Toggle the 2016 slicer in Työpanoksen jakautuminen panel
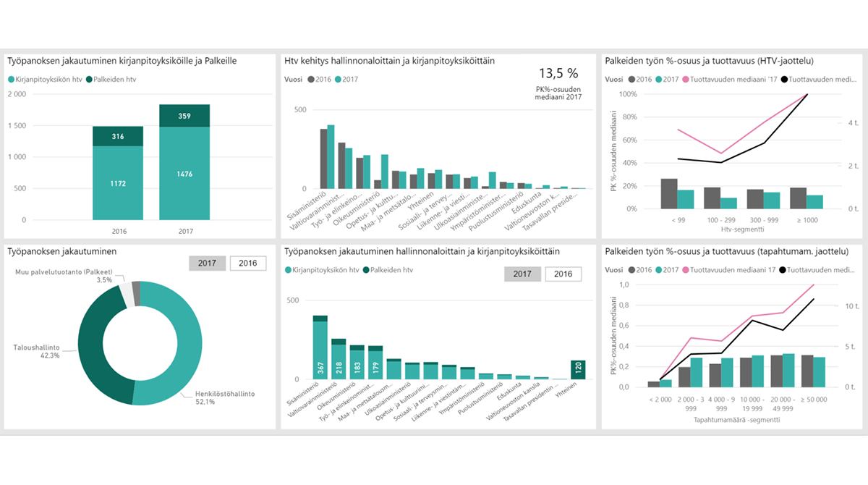The width and height of the screenshot is (868, 485). (249, 263)
